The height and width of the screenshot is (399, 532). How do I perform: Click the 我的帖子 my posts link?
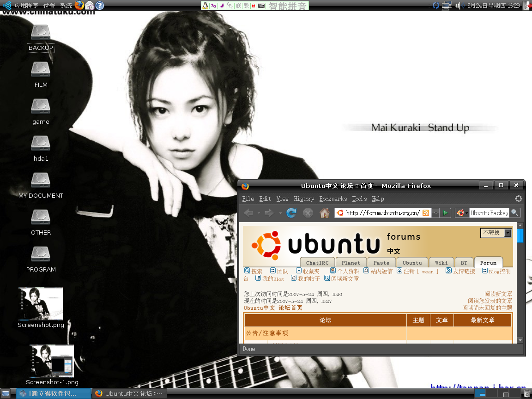[305, 278]
